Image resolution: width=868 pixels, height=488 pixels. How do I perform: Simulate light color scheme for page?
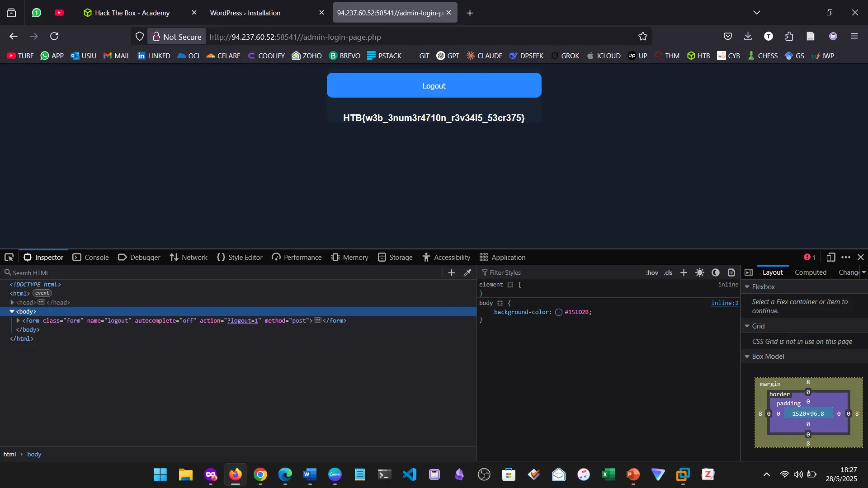click(700, 272)
